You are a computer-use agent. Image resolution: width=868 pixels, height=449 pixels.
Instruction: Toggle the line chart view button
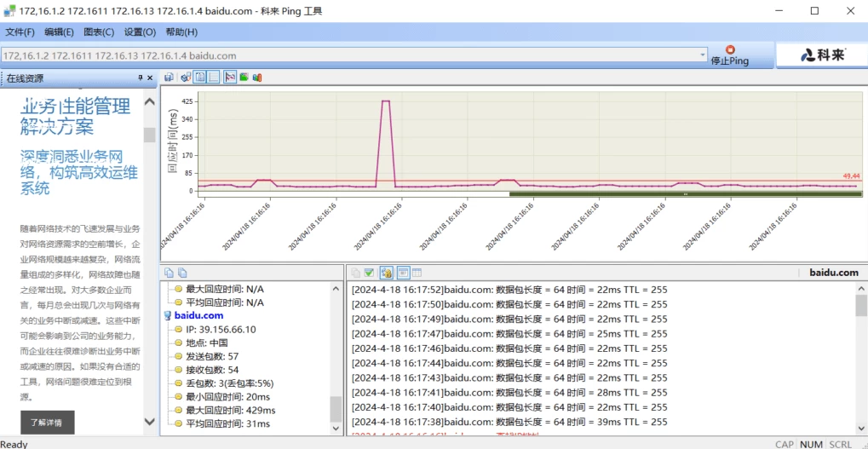pyautogui.click(x=229, y=78)
